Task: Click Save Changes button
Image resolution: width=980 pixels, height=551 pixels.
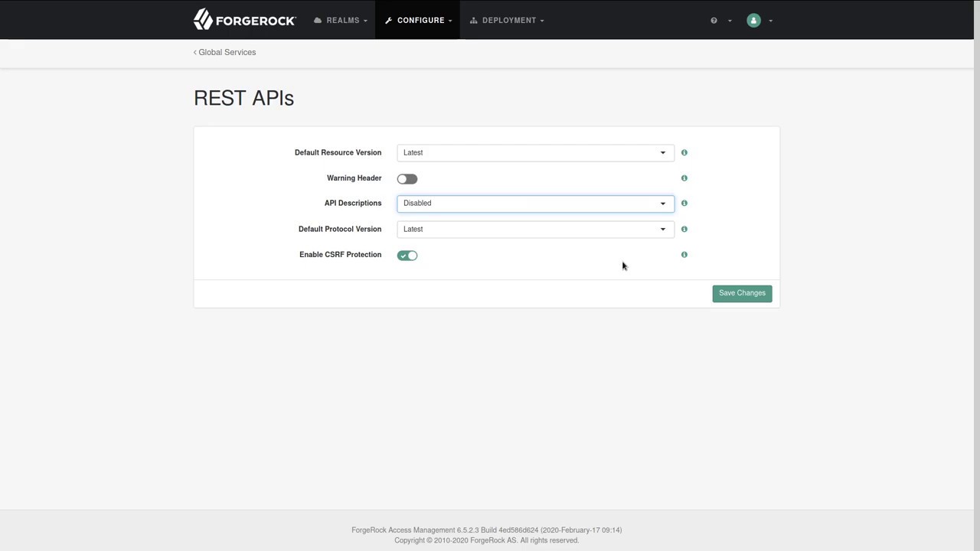Action: (742, 293)
